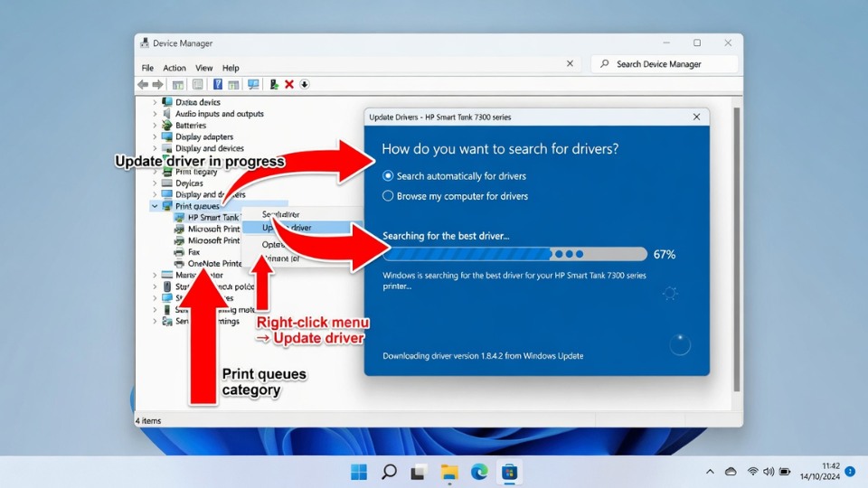Click the printer icon beside Fax
The image size is (868, 488).
coord(179,252)
